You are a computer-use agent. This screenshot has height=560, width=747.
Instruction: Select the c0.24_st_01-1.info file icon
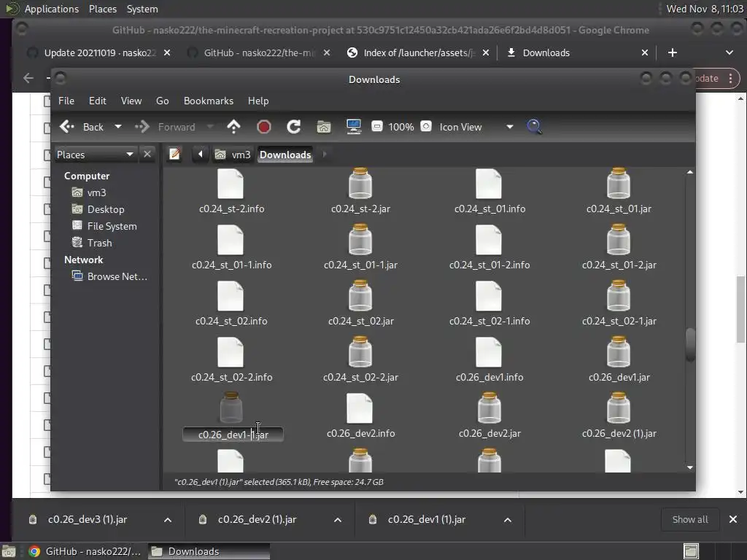click(x=231, y=239)
